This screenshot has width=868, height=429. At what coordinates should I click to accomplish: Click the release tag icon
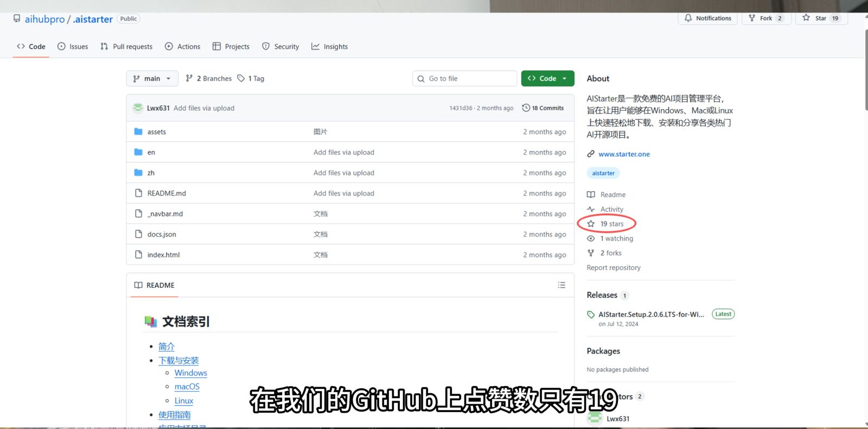pyautogui.click(x=591, y=314)
